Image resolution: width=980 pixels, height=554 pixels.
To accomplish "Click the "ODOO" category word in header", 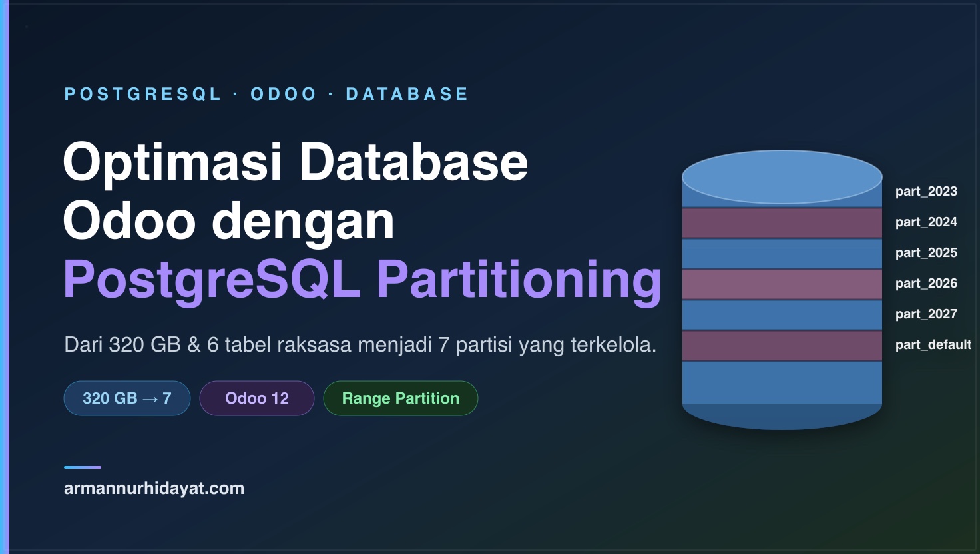I will 284,94.
